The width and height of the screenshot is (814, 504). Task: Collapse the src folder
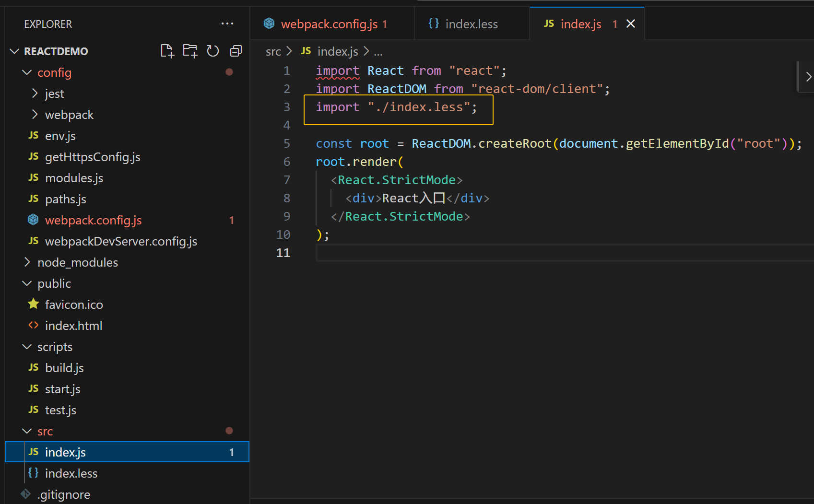point(27,431)
